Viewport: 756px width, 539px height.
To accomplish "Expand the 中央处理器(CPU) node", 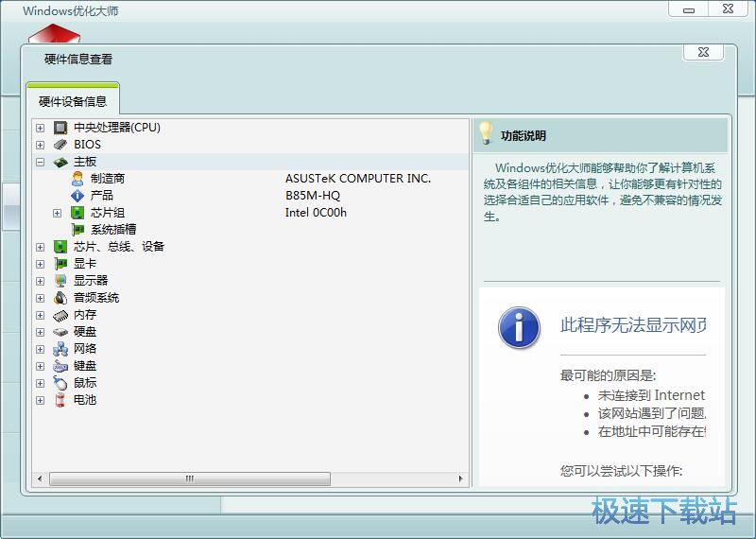I will [x=40, y=128].
